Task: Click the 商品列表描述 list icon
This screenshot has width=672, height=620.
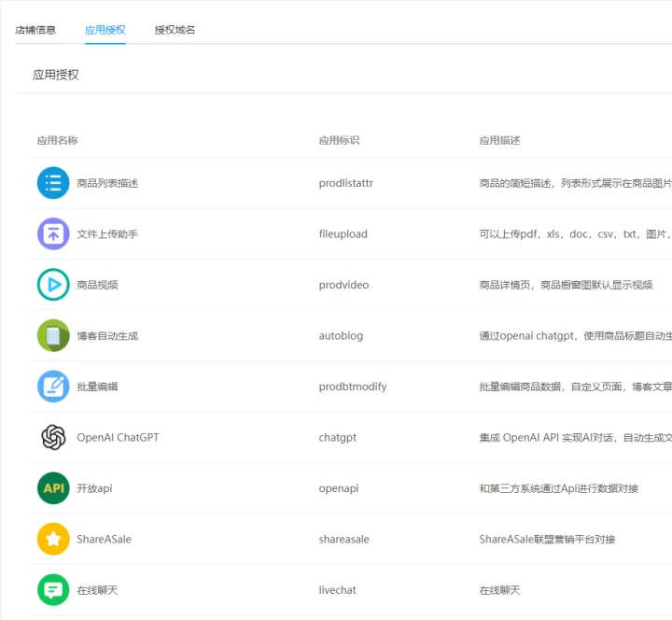Action: pyautogui.click(x=53, y=183)
